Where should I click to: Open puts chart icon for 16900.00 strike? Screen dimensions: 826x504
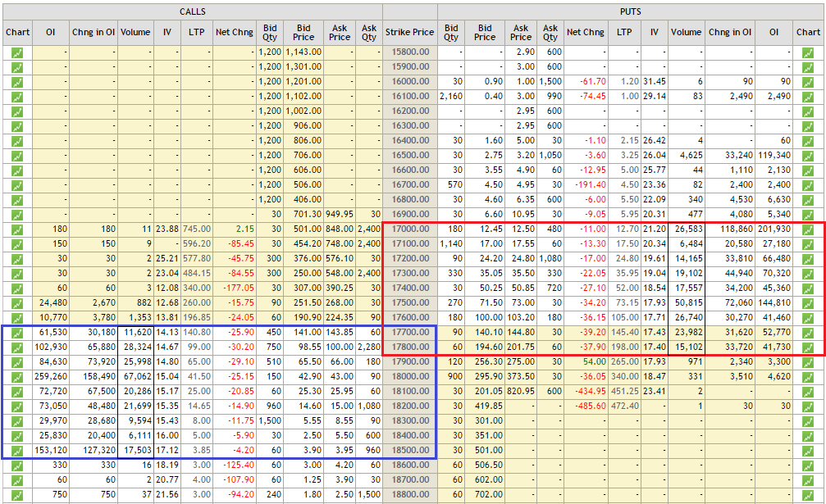point(808,215)
